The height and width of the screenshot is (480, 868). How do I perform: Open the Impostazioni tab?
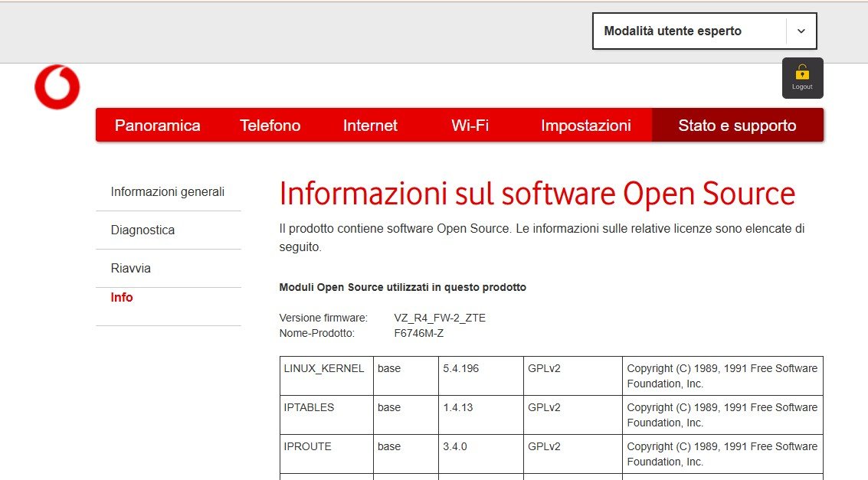coord(585,126)
